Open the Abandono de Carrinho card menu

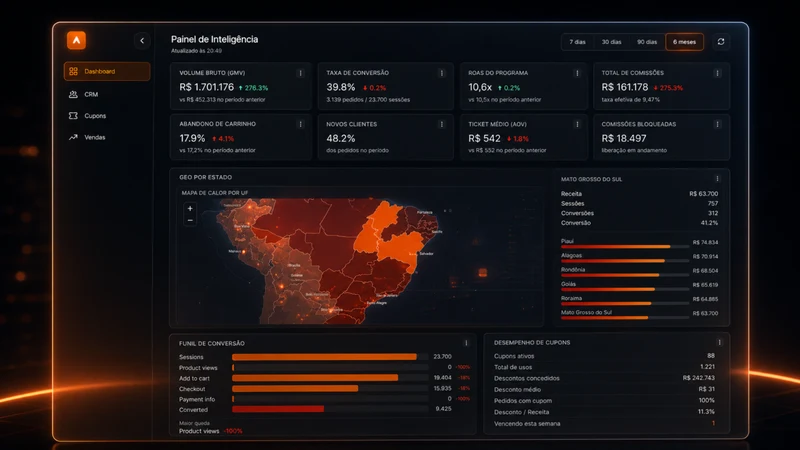[x=300, y=124]
